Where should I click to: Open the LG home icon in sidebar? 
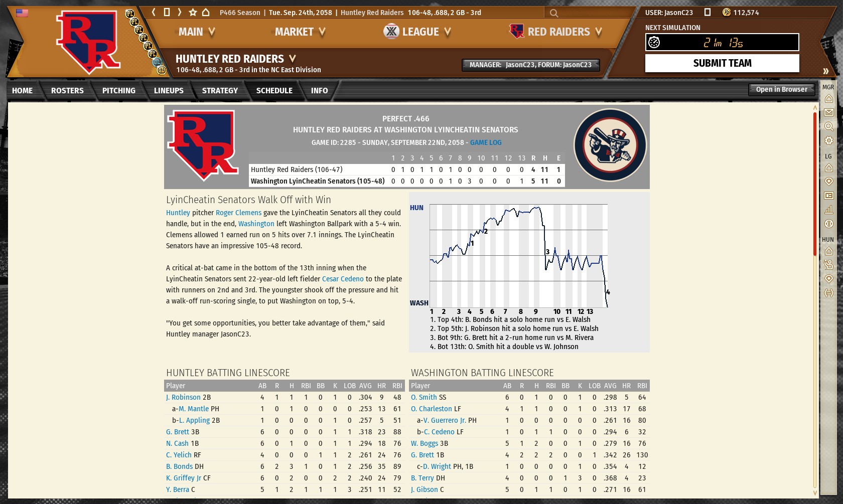click(x=829, y=168)
